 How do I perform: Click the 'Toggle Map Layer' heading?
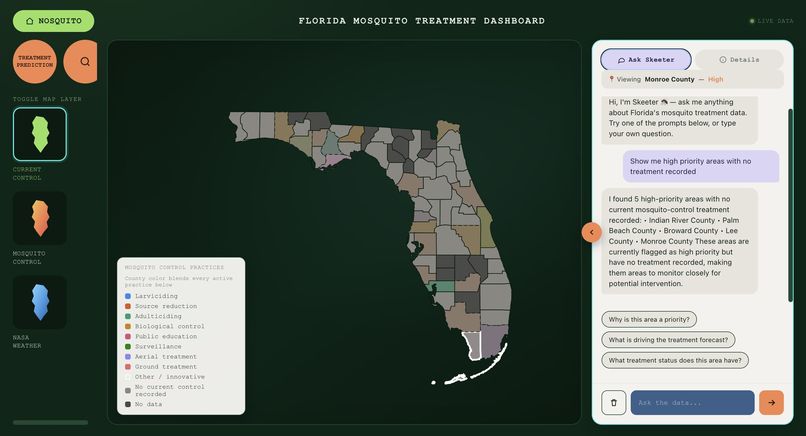(x=47, y=99)
